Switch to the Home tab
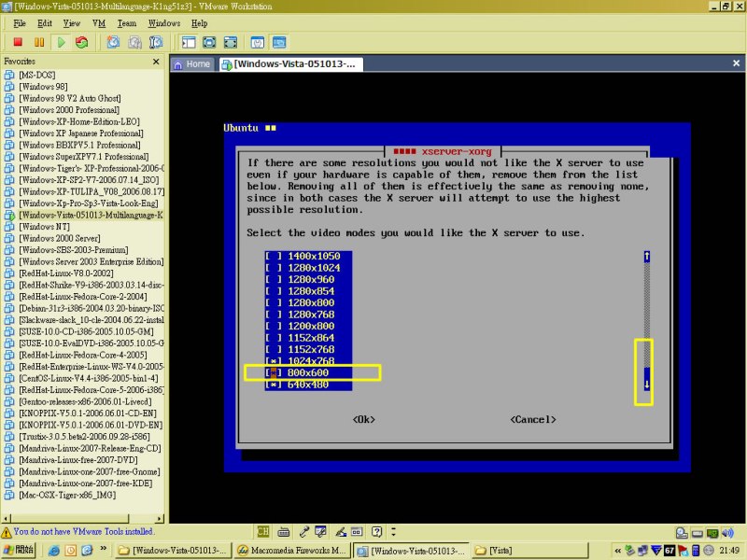The width and height of the screenshot is (747, 560). coord(192,64)
